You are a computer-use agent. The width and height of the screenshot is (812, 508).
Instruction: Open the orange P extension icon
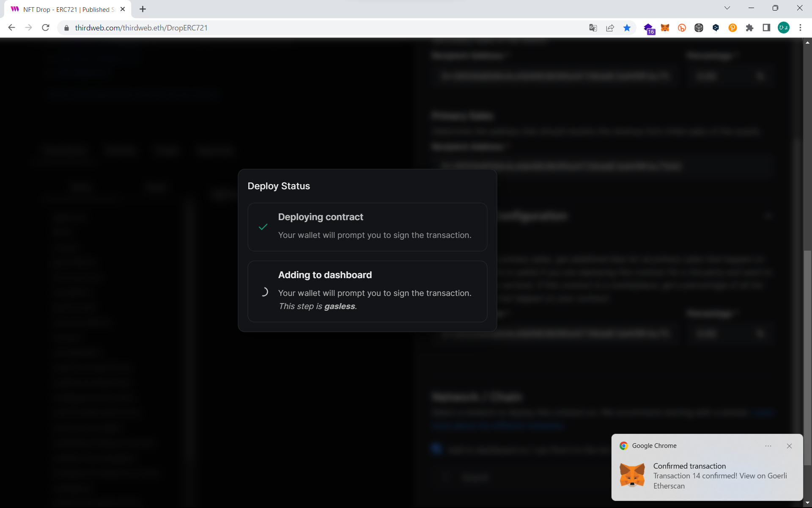(x=732, y=28)
